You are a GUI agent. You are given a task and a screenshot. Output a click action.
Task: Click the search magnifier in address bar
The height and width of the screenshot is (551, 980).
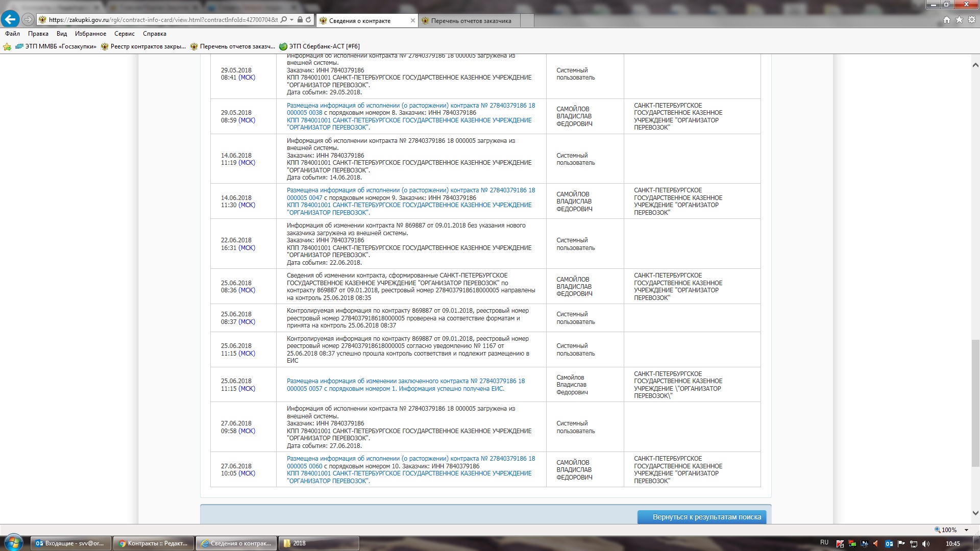tap(284, 20)
